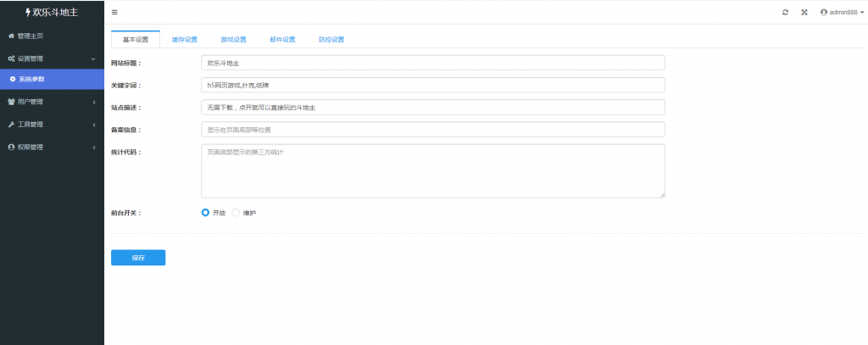The width and height of the screenshot is (868, 345).
Task: Click the refresh icon in top bar
Action: 785,12
